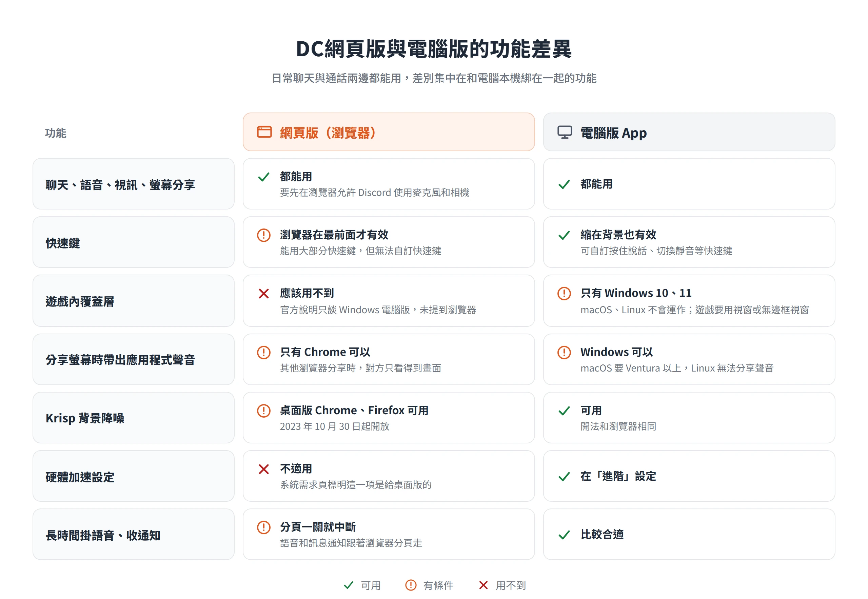Click the checkmark next to 縮在背景也有效

[564, 235]
